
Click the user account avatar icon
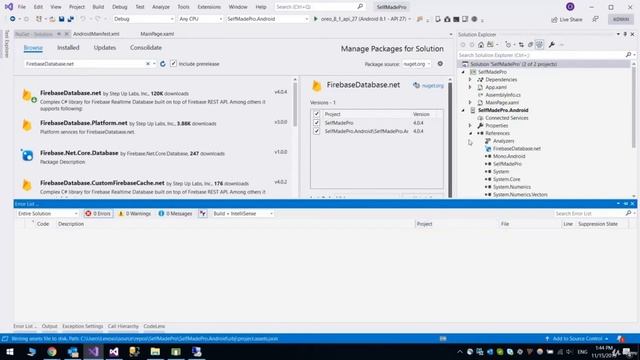pyautogui.click(x=570, y=7)
